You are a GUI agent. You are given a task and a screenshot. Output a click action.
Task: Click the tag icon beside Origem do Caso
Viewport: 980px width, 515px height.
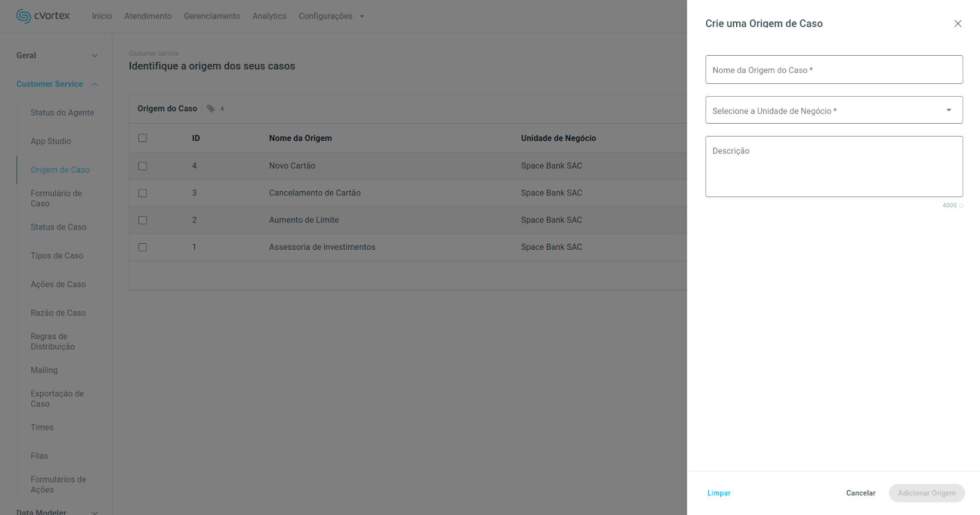pyautogui.click(x=211, y=108)
